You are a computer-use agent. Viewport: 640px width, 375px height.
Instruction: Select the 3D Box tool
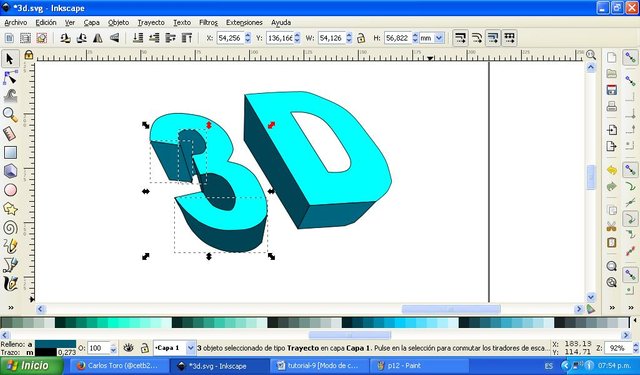10,171
